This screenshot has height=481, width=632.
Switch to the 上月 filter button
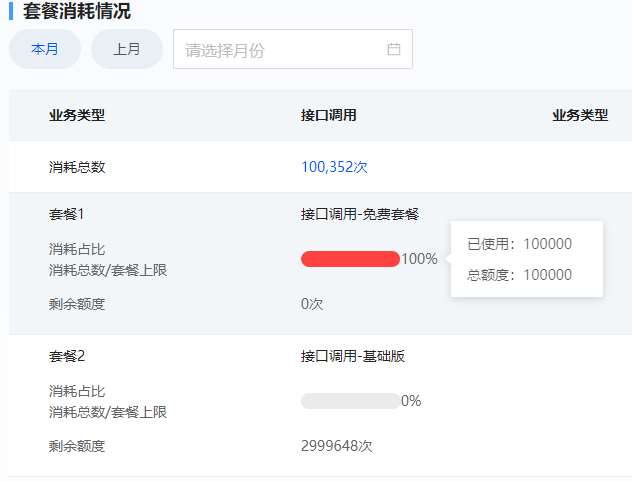(127, 49)
